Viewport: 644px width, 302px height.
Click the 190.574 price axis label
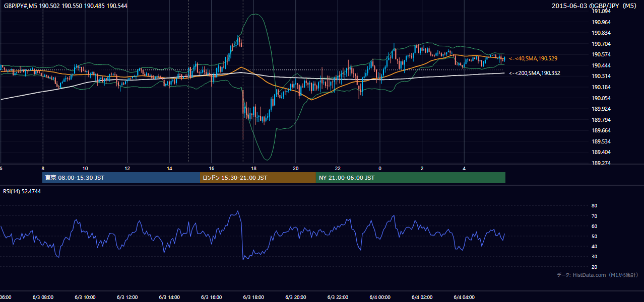(601, 55)
